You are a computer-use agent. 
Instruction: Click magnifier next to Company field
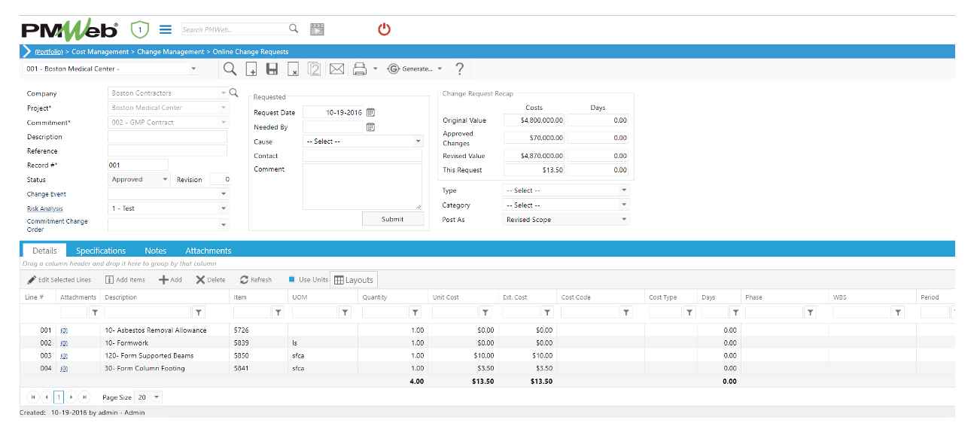pos(233,93)
